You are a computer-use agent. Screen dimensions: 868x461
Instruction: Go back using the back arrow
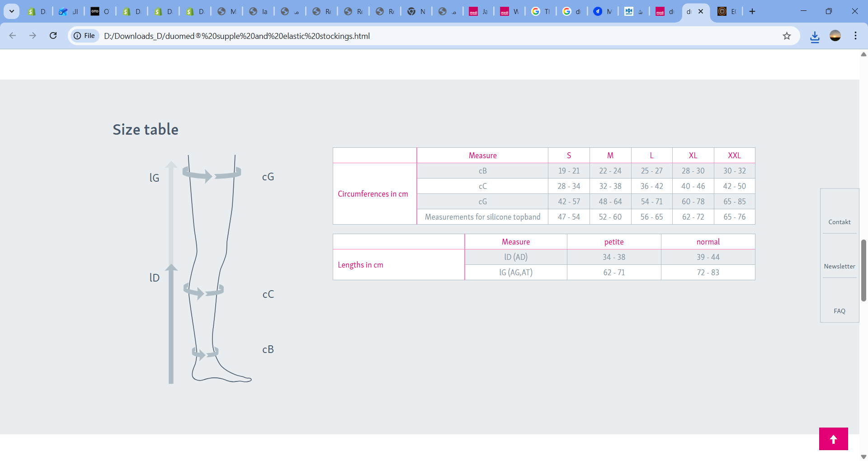13,36
